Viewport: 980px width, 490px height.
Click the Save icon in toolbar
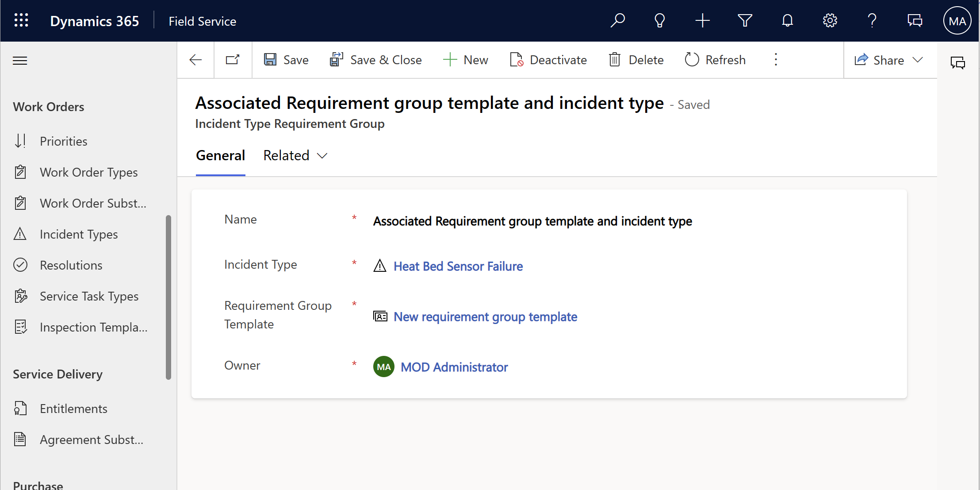pyautogui.click(x=270, y=59)
